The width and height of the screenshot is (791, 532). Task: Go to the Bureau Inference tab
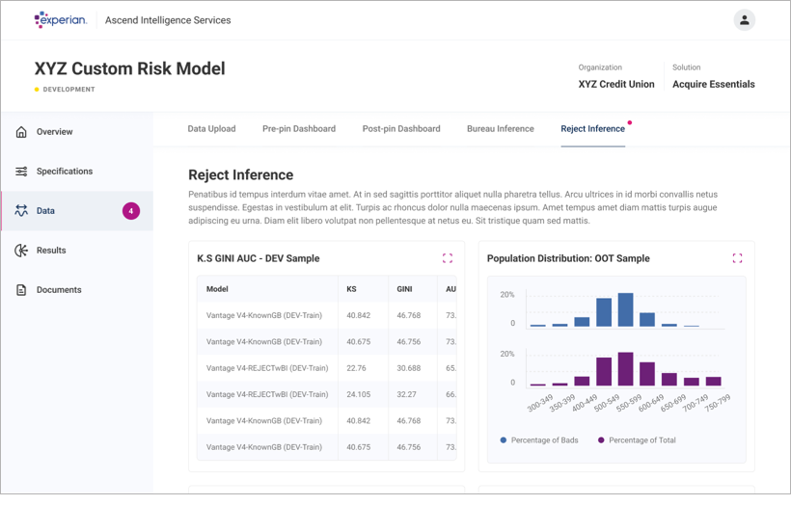click(500, 129)
